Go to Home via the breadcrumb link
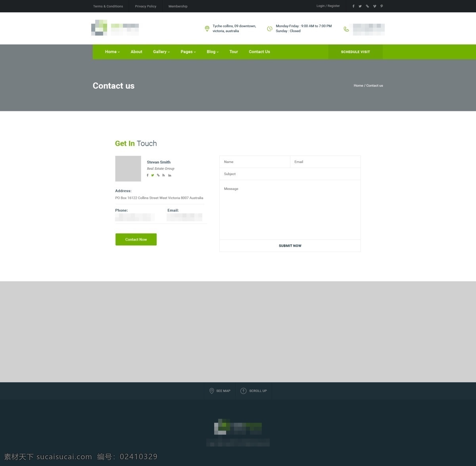This screenshot has width=476, height=466. coord(358,86)
